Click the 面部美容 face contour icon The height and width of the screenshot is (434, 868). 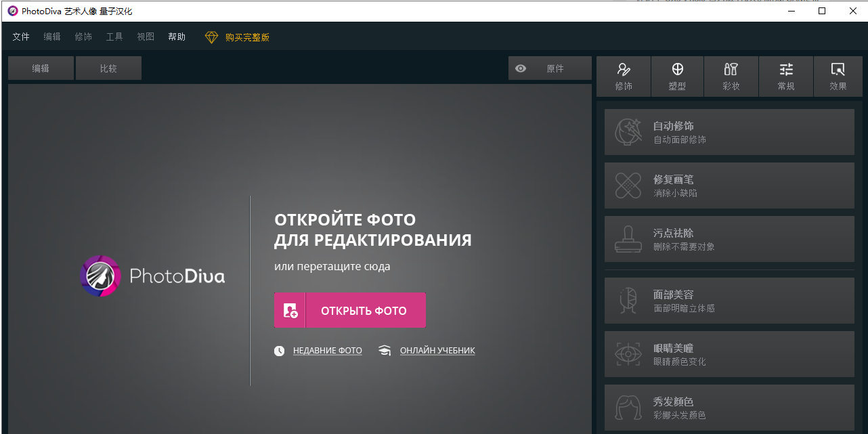(x=628, y=301)
